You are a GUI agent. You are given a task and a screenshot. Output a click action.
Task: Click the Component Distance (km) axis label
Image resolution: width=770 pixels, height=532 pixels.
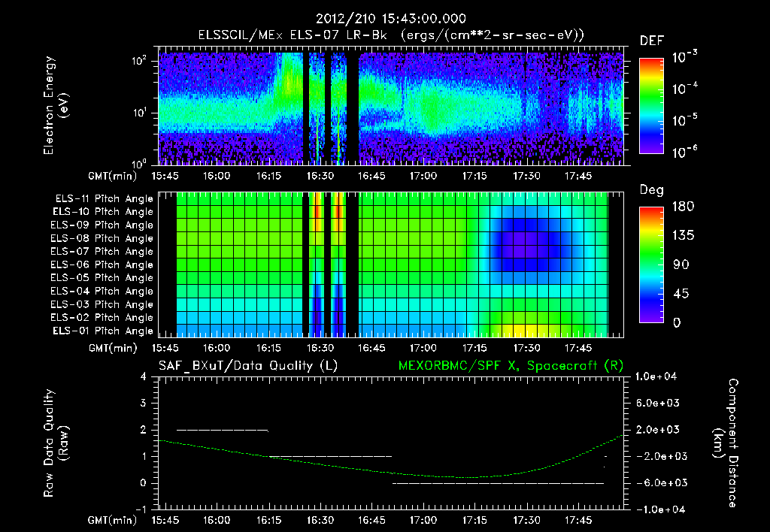(725, 443)
